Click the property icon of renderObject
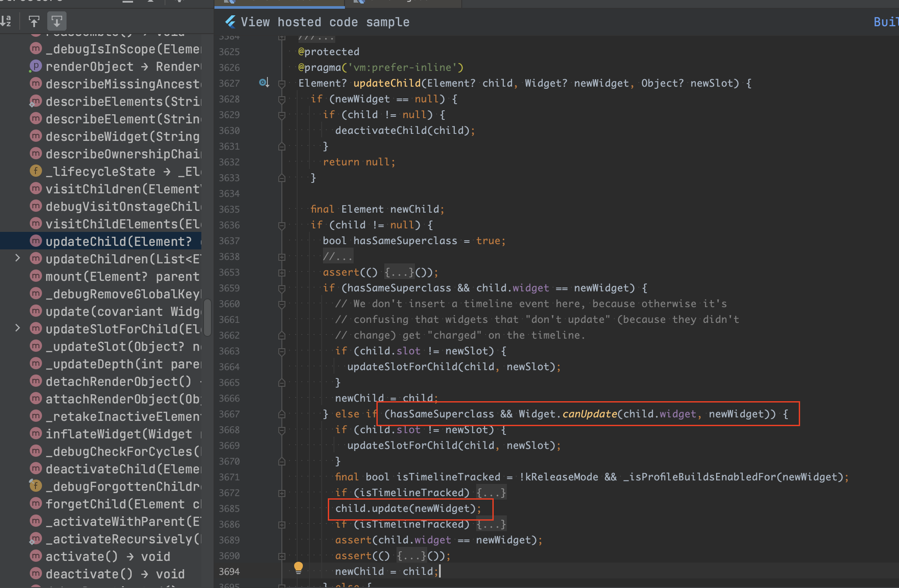 pyautogui.click(x=36, y=66)
